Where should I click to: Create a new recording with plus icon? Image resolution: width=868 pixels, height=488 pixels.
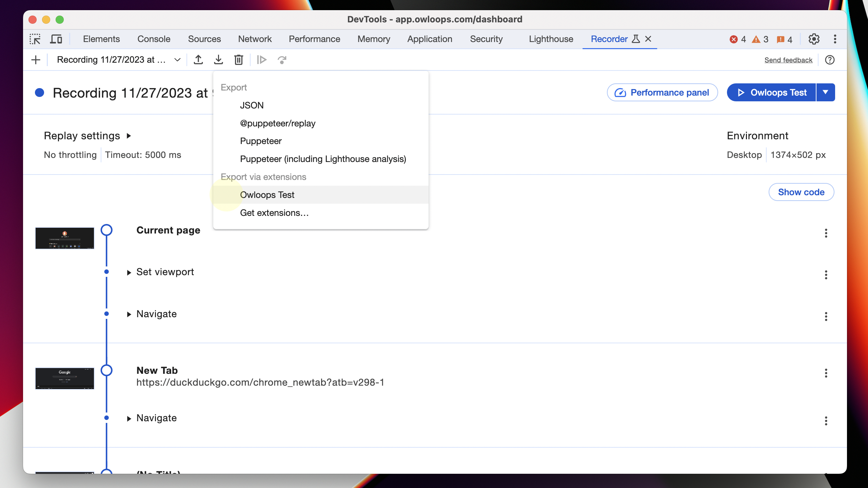click(x=36, y=60)
